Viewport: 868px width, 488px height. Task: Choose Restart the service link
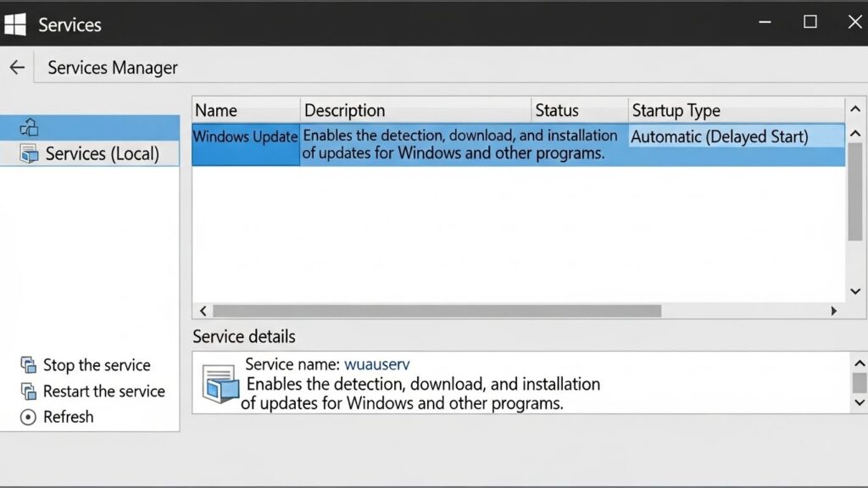coord(104,391)
